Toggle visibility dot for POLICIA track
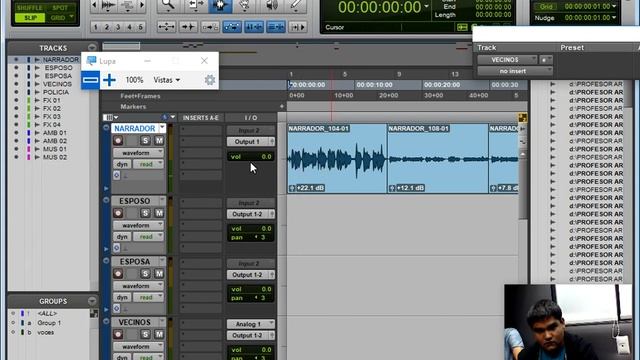The image size is (640, 360). 16,92
